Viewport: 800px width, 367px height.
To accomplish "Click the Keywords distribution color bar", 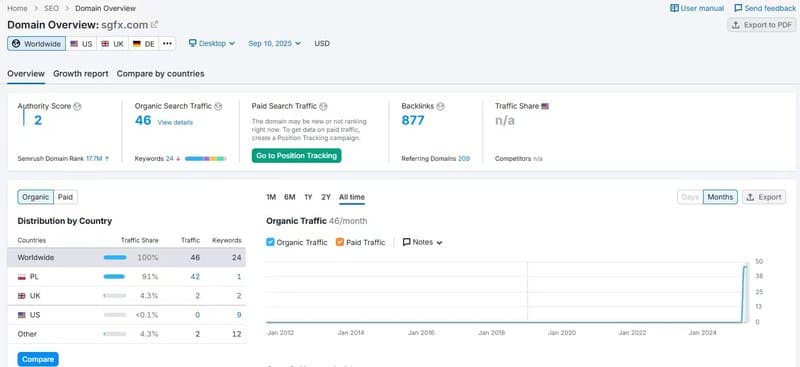I will click(x=205, y=159).
